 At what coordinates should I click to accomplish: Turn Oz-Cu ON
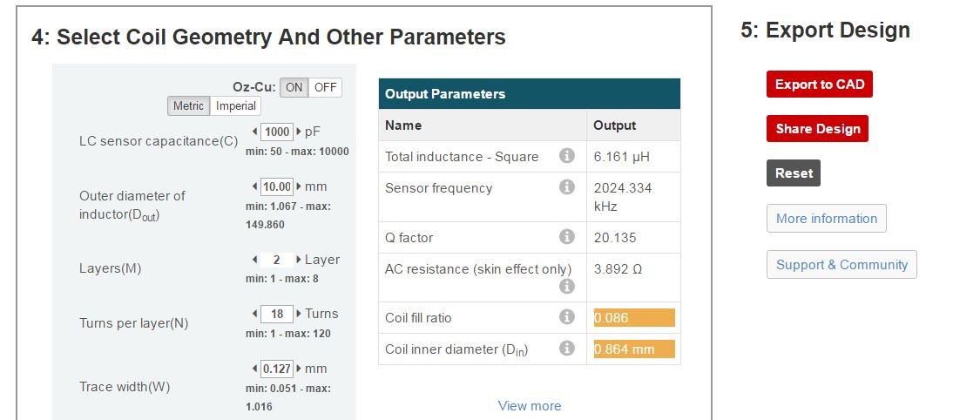294,87
